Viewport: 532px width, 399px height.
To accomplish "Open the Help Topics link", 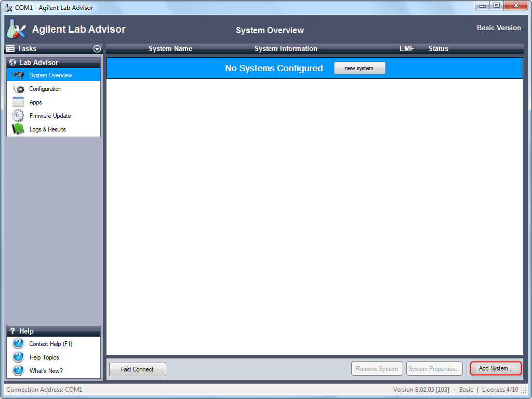I will point(44,357).
